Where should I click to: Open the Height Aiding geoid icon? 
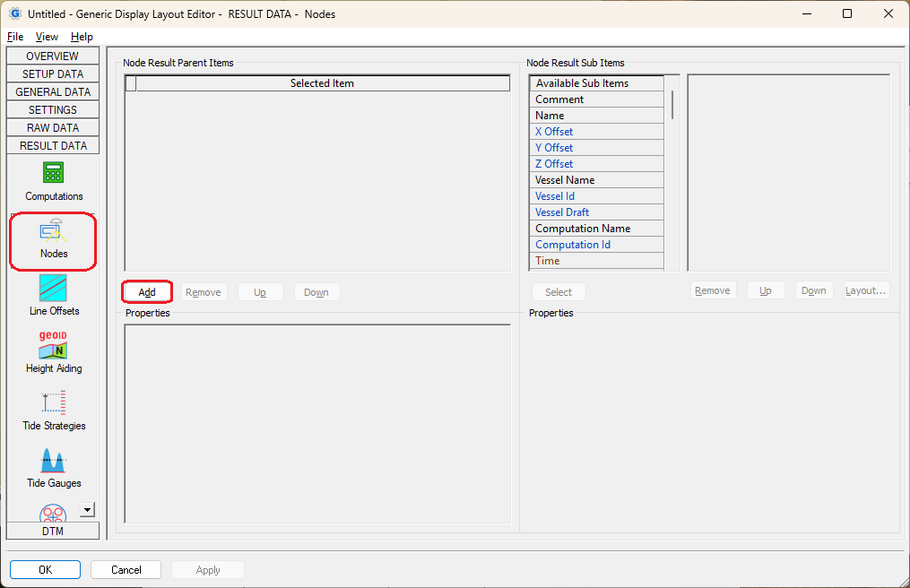[54, 352]
